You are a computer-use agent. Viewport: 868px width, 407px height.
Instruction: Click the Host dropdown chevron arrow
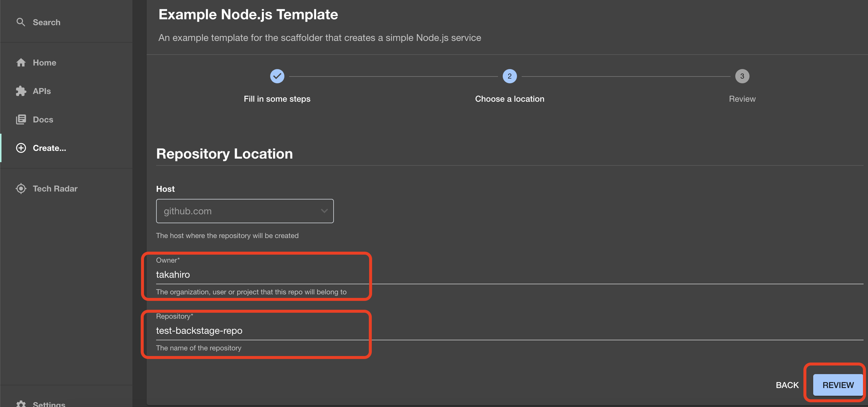[324, 211]
